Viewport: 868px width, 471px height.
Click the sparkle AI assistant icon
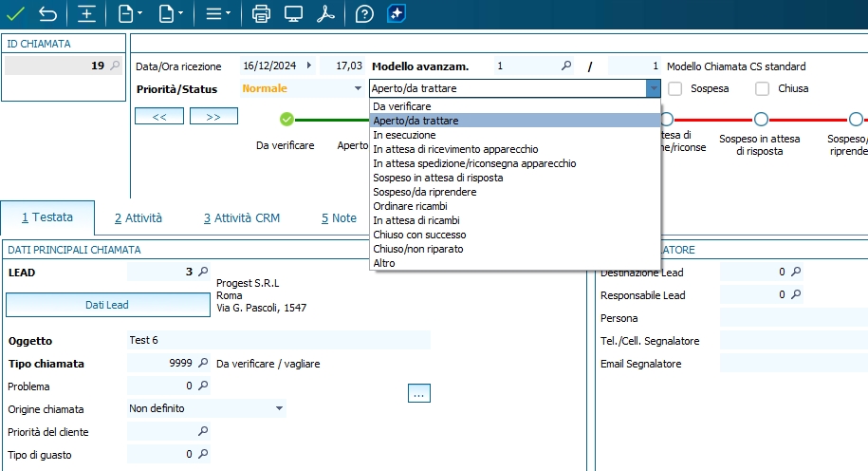click(x=397, y=14)
